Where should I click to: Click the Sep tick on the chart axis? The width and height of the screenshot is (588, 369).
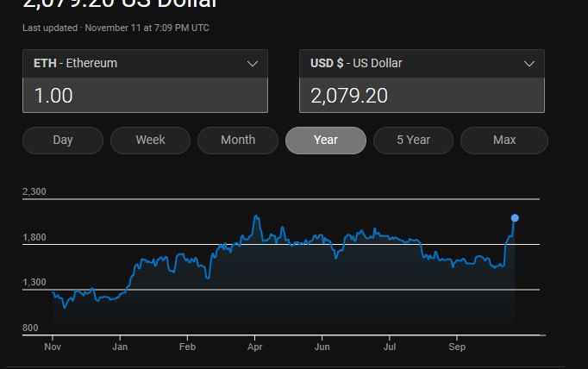(x=457, y=347)
